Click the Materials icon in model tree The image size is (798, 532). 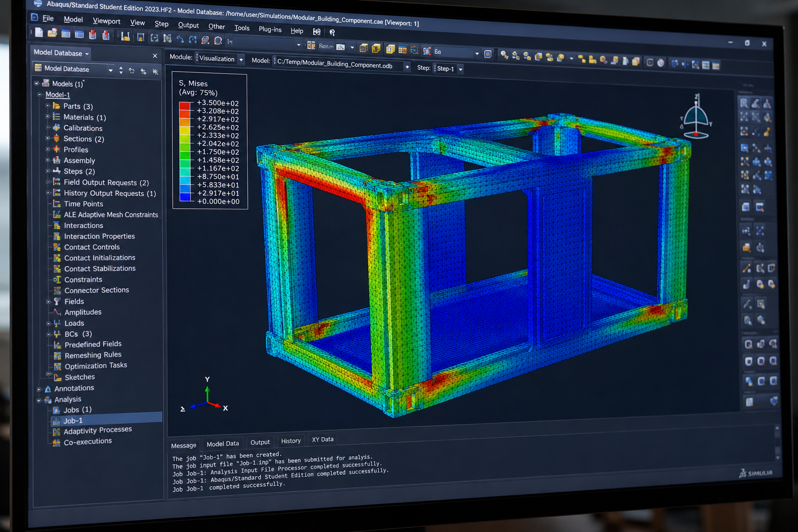click(x=56, y=117)
